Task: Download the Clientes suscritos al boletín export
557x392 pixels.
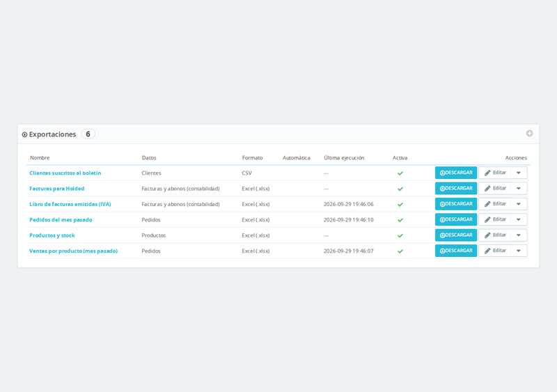Action: click(456, 173)
